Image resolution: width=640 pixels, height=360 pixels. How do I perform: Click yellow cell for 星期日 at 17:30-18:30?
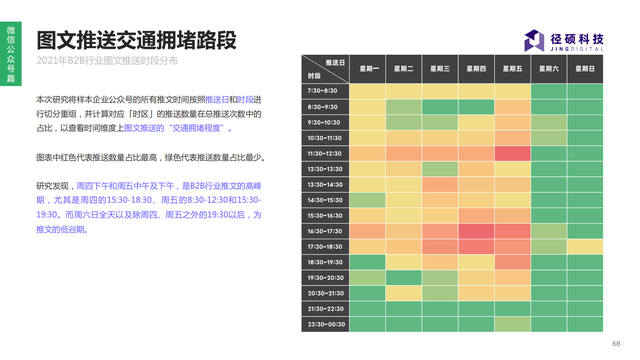tap(585, 247)
